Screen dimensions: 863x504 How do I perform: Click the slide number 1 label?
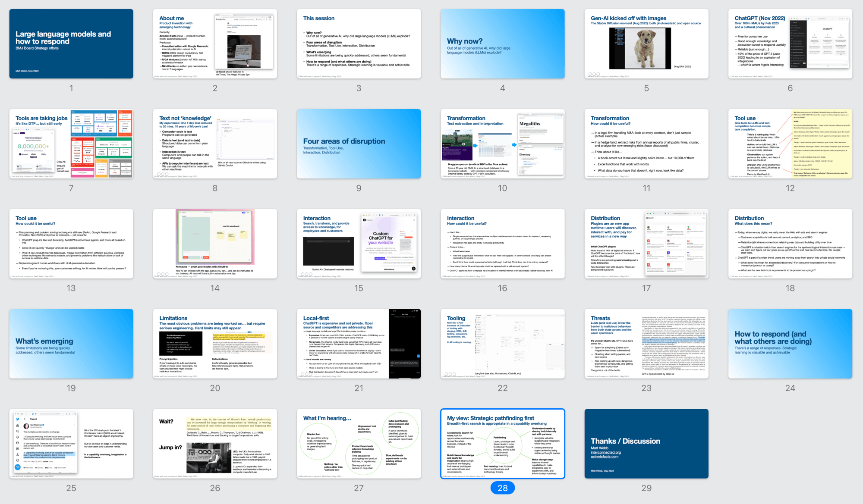coord(71,88)
